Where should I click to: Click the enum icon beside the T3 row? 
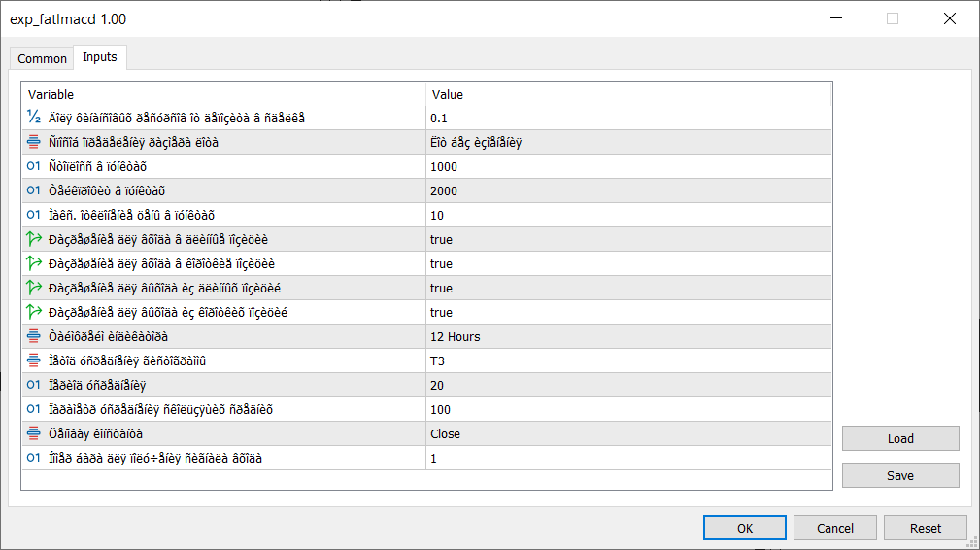click(x=34, y=361)
